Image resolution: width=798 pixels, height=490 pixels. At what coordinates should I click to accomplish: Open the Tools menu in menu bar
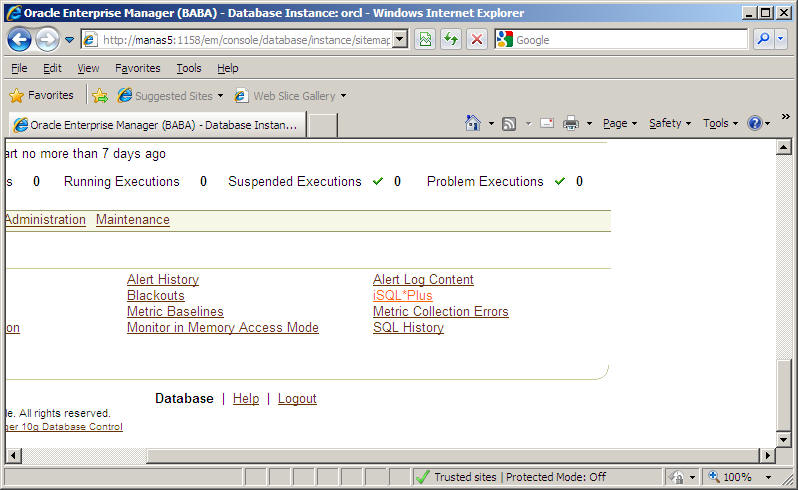(x=188, y=68)
